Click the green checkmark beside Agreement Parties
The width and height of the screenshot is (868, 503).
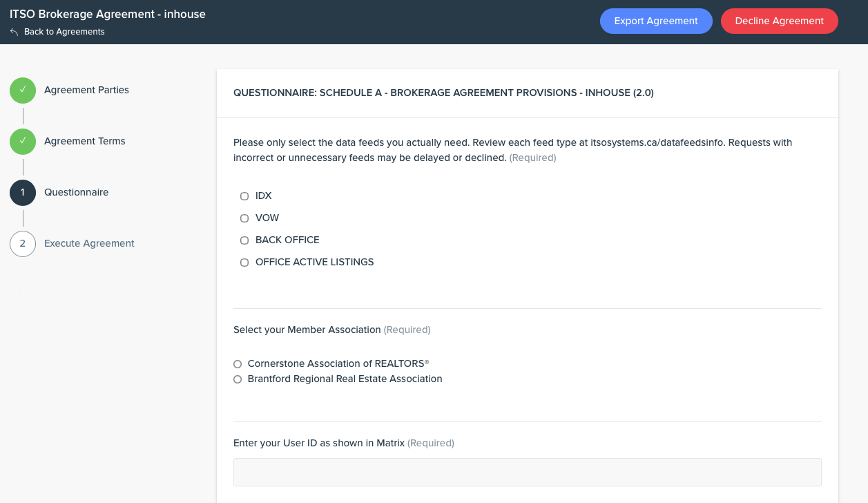[x=23, y=90]
